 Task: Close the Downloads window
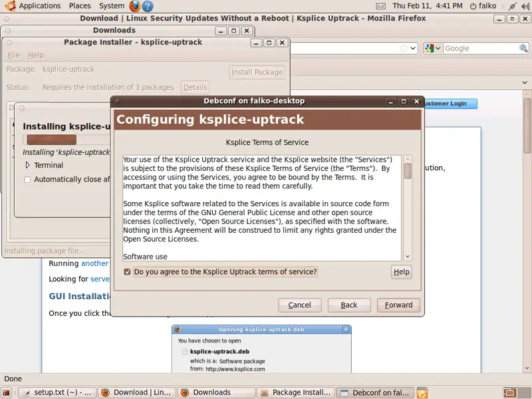(x=247, y=31)
